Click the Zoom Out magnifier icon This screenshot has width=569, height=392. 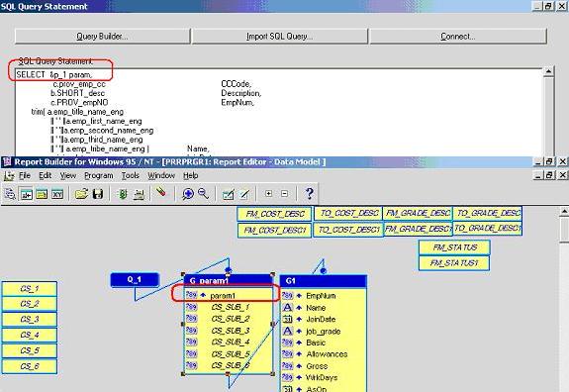coord(203,194)
